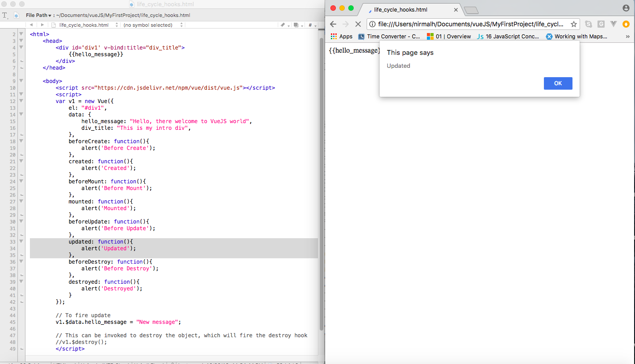Screen dimensions: 635x364
Task: Click the commented line //v1.$destroy();
Action: pos(81,342)
